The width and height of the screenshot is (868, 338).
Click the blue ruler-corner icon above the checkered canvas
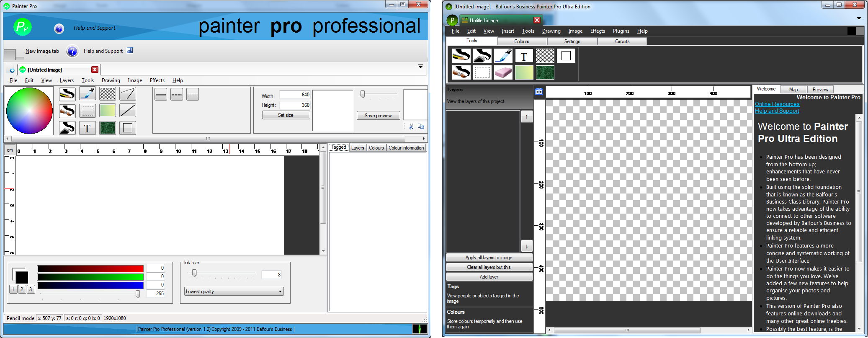(x=539, y=92)
